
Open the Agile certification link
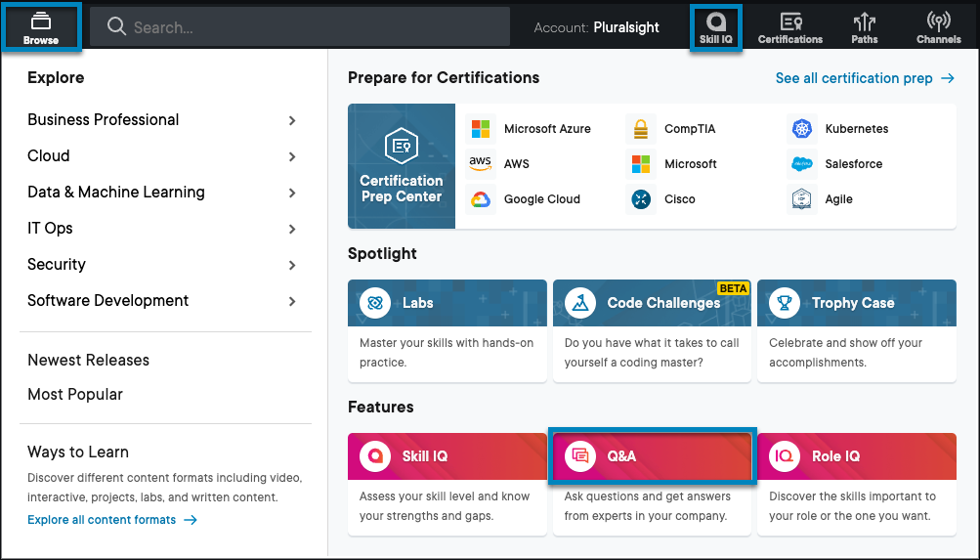point(838,199)
